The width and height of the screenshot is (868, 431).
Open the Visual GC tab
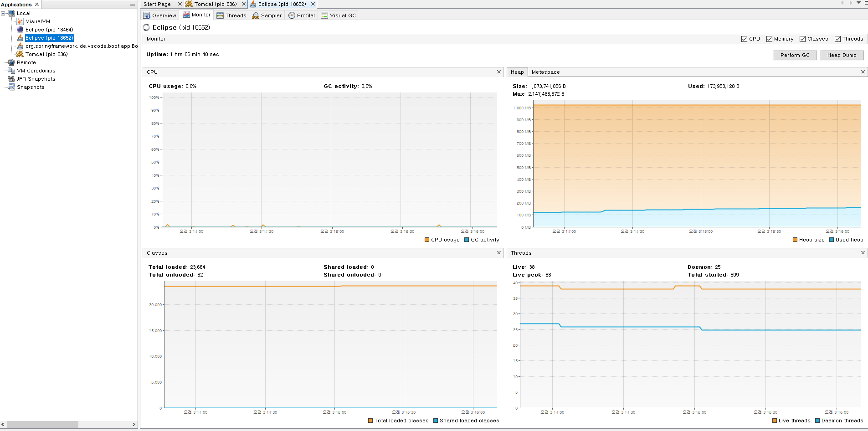338,15
